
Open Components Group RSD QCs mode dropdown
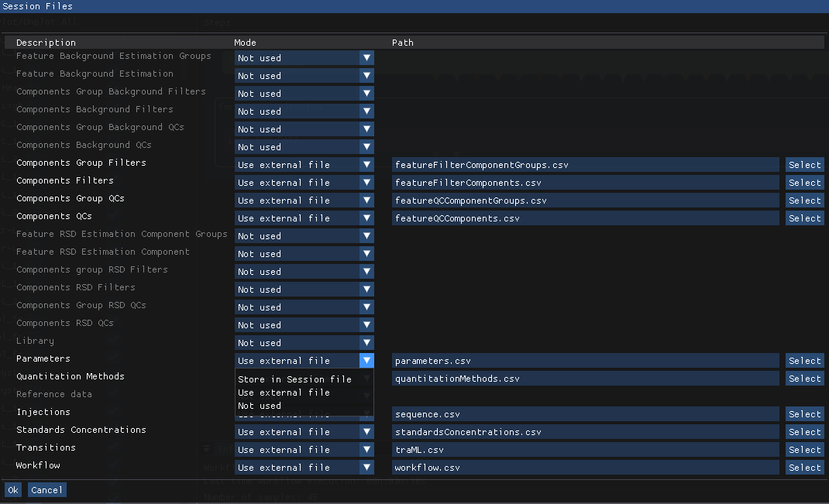pos(304,307)
